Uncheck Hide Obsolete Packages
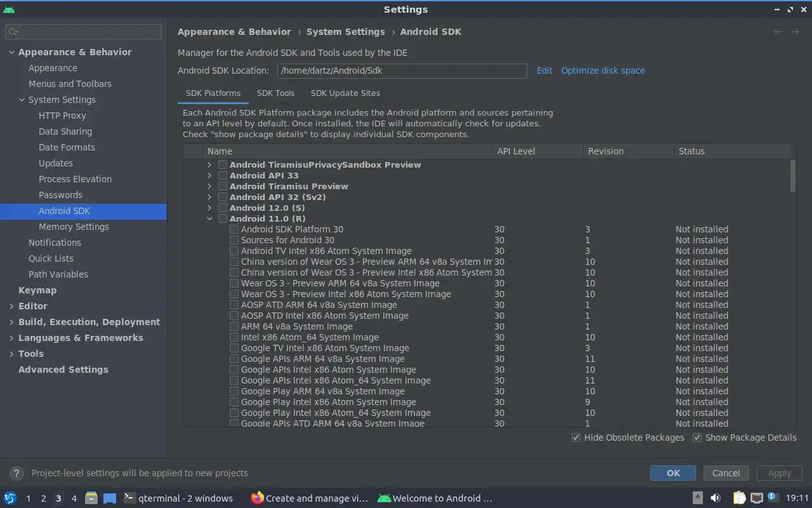The image size is (812, 508). coord(576,438)
